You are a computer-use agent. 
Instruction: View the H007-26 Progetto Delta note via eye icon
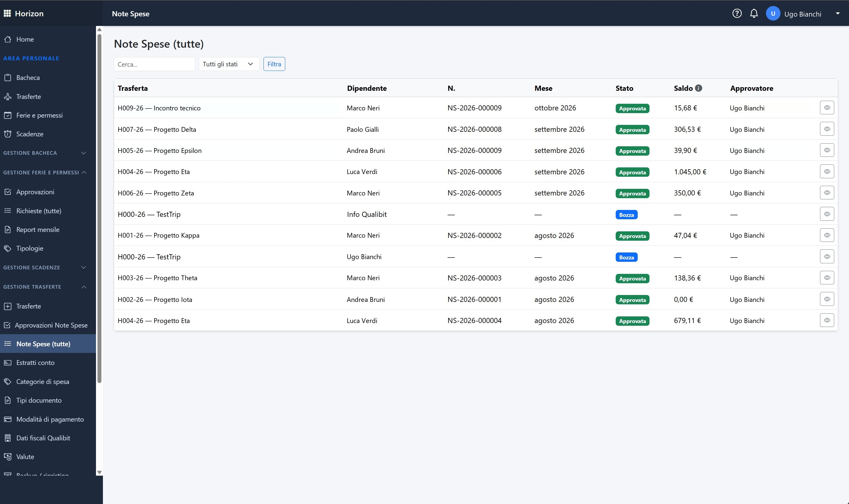pos(827,129)
